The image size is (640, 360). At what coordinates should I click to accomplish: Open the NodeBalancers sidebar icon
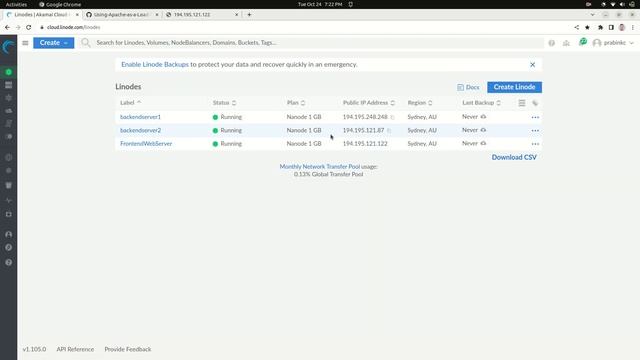click(9, 98)
